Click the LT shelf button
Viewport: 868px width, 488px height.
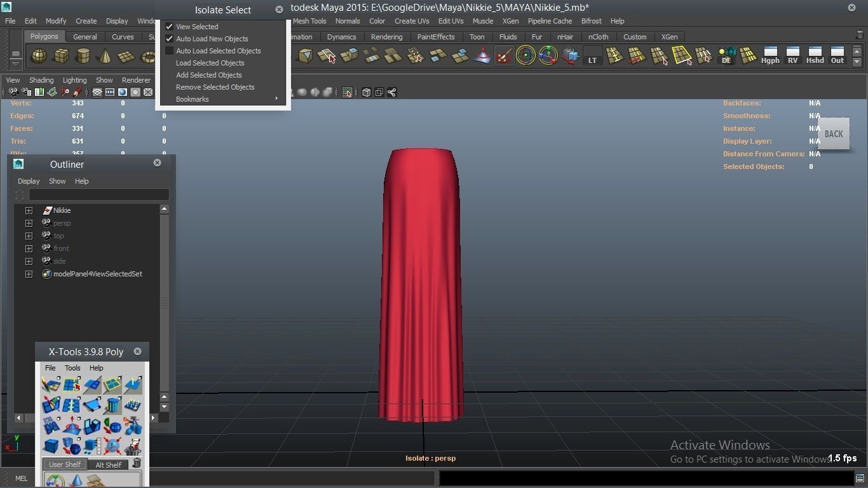(x=592, y=57)
